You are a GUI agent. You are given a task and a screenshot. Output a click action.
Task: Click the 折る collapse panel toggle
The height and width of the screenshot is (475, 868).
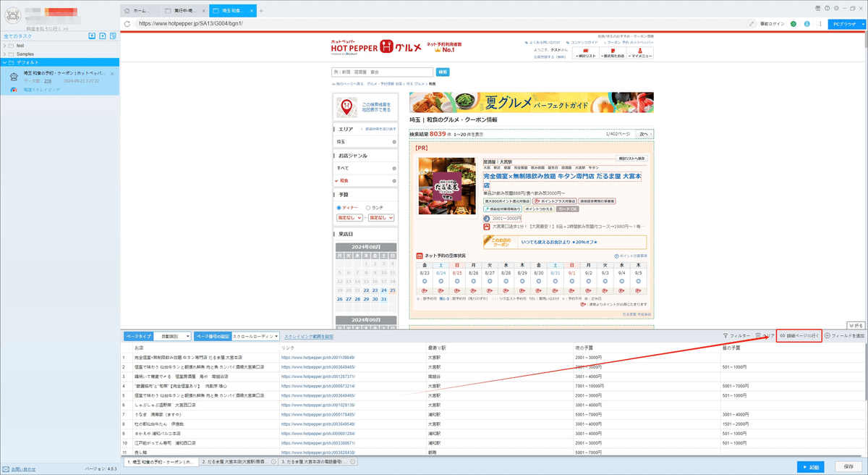(x=856, y=326)
